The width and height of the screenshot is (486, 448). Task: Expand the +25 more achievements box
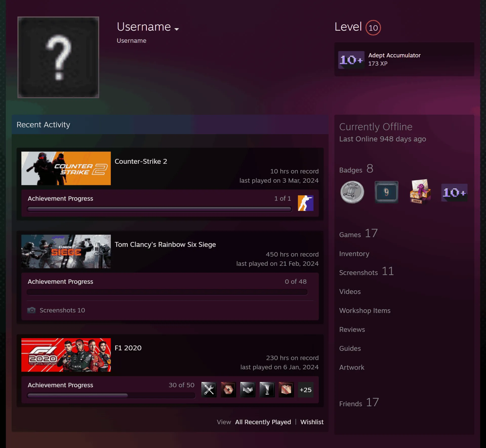coord(306,390)
